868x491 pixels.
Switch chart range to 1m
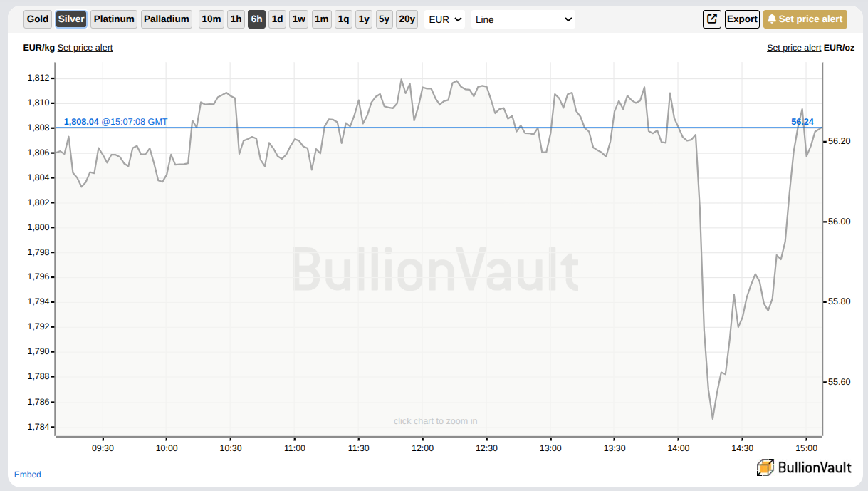pyautogui.click(x=321, y=19)
